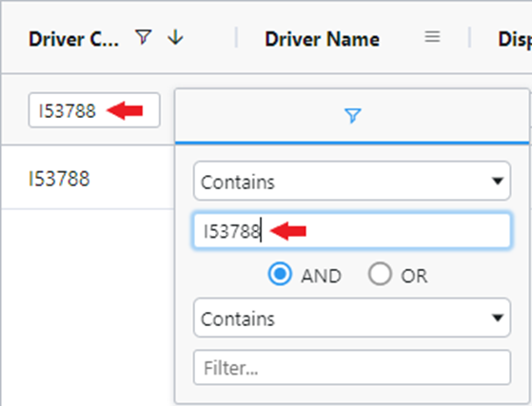Select the I53788 row cell
The width and height of the screenshot is (532, 406).
59,179
